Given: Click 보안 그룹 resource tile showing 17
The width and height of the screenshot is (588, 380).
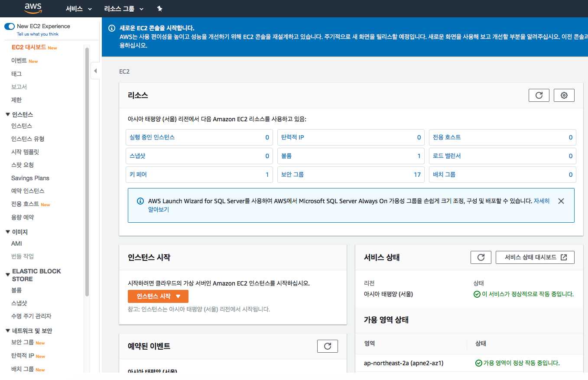Looking at the screenshot, I should [x=351, y=175].
